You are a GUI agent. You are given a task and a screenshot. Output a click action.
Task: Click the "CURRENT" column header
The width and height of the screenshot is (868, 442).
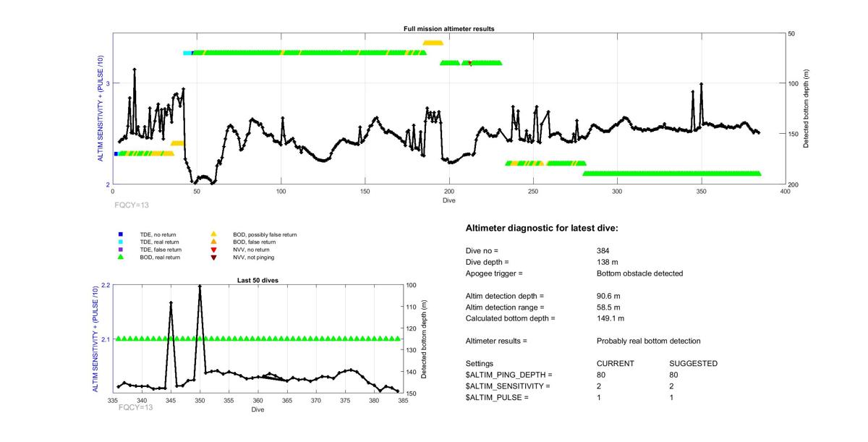point(616,363)
